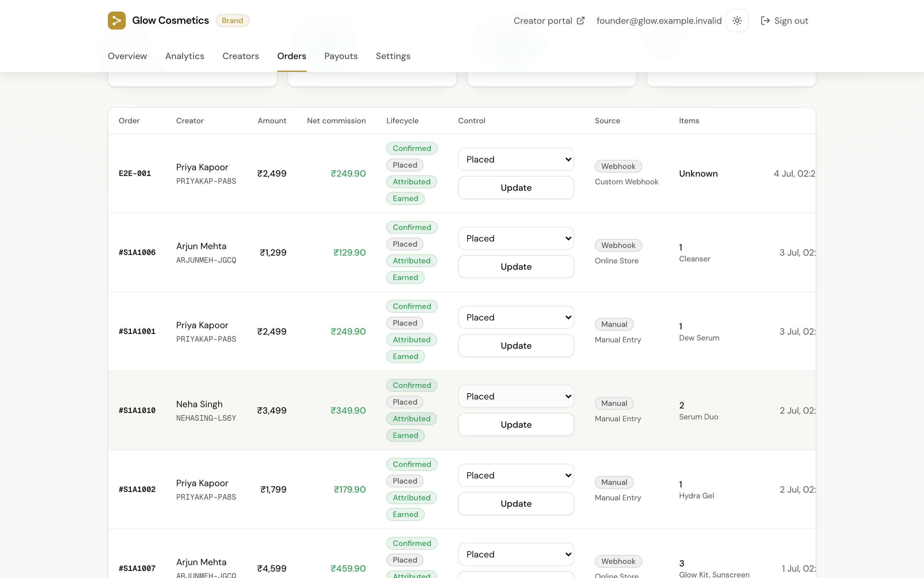The height and width of the screenshot is (578, 924).
Task: Click the Earned badge on order #S1A1006
Action: tap(405, 277)
